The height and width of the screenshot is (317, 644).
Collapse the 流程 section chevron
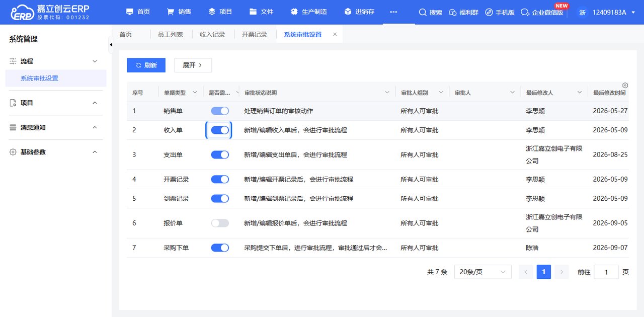tap(95, 61)
